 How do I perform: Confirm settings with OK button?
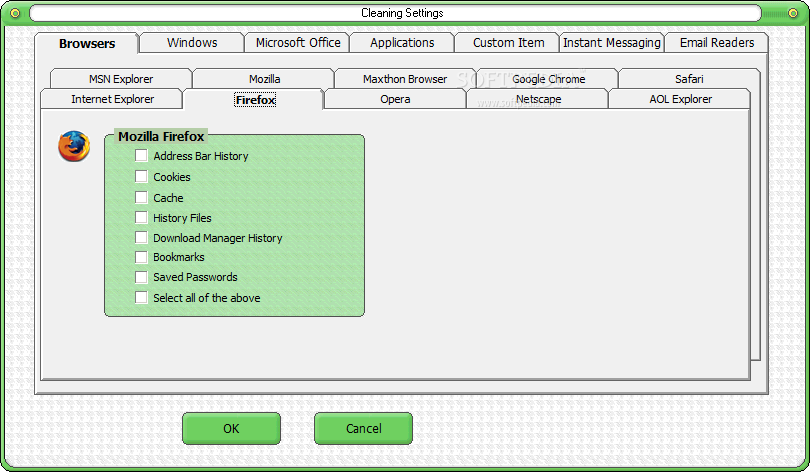click(231, 428)
